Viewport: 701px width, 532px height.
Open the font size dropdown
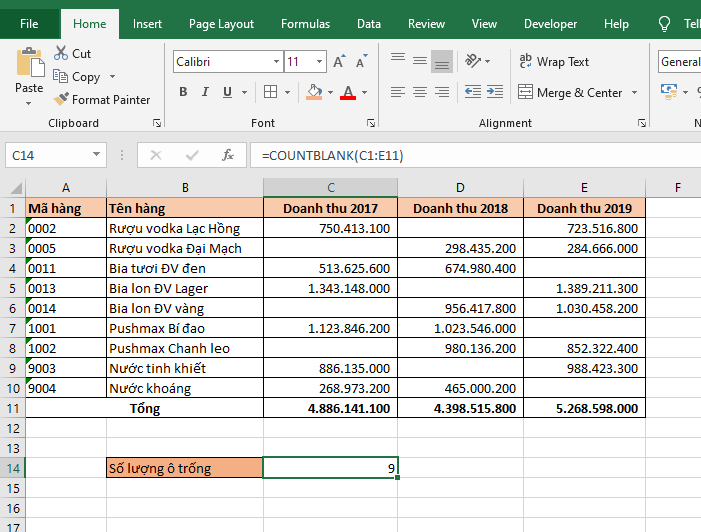[319, 62]
